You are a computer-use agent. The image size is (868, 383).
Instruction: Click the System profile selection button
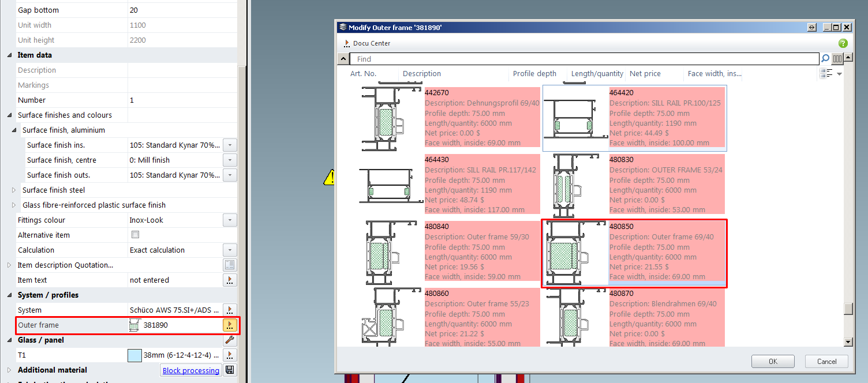click(x=230, y=310)
